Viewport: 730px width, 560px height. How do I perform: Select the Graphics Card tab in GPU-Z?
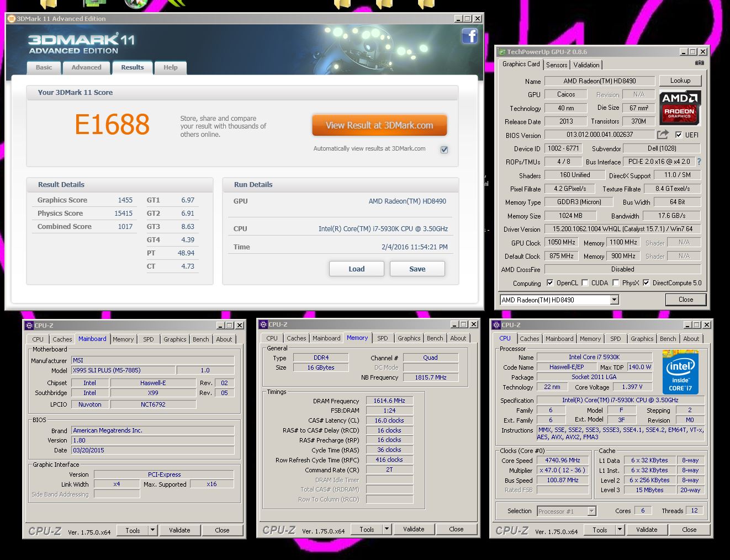tap(521, 64)
